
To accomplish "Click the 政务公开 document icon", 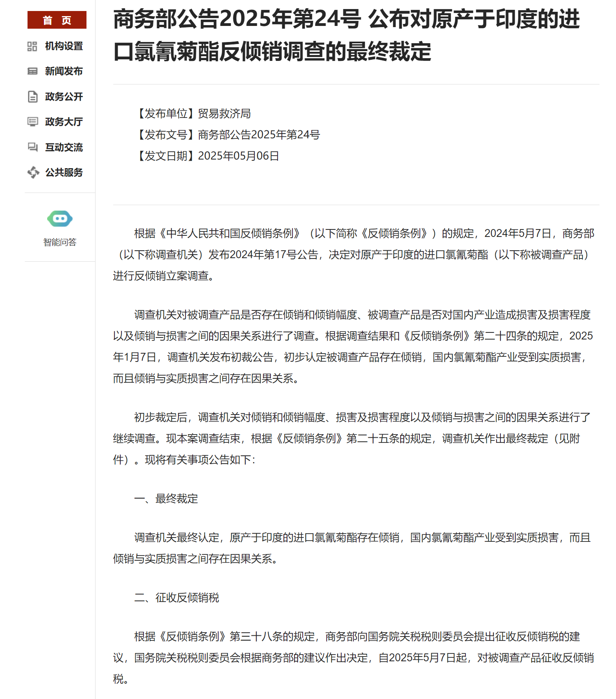I will coord(33,97).
